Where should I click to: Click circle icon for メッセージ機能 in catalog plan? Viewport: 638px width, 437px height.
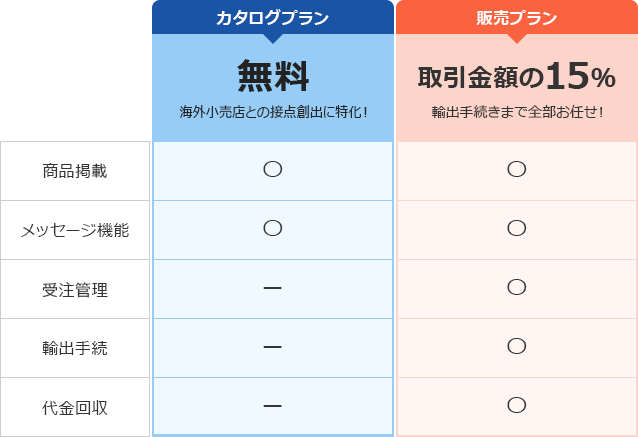click(273, 228)
